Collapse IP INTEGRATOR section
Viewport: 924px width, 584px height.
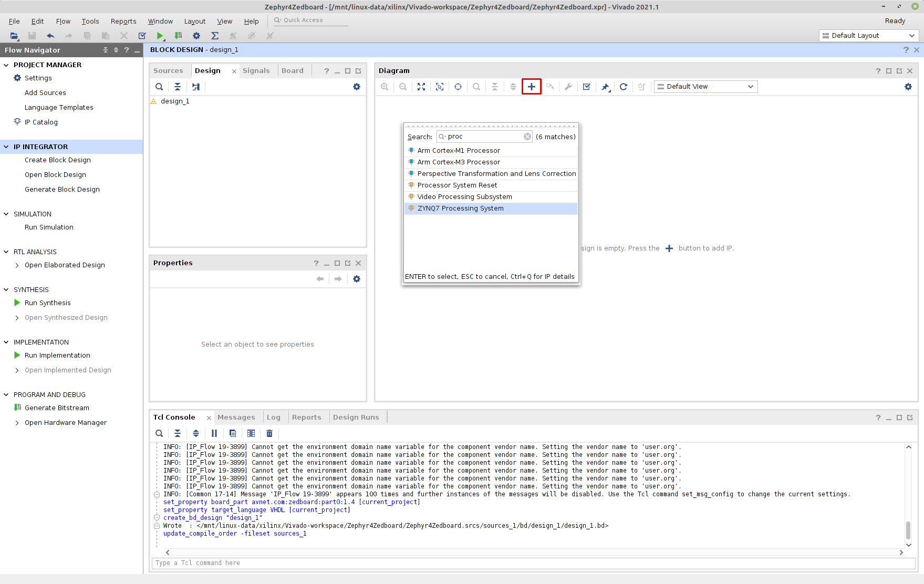tap(6, 147)
